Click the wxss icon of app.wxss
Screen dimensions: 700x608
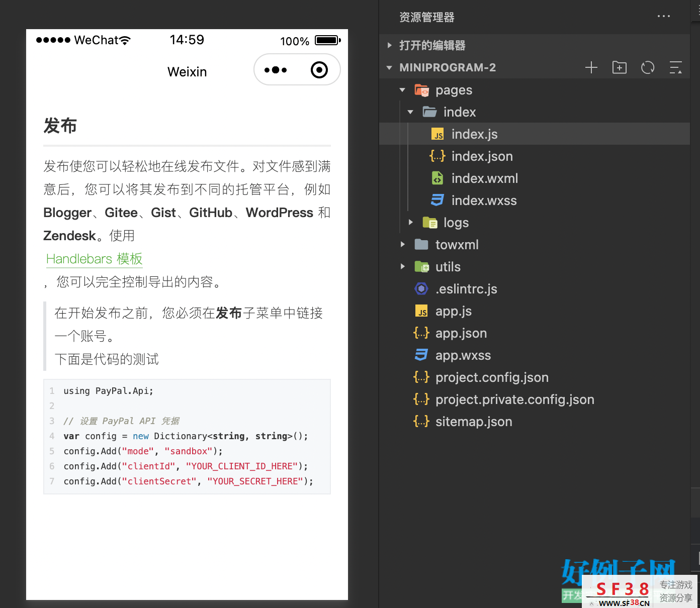(x=421, y=355)
